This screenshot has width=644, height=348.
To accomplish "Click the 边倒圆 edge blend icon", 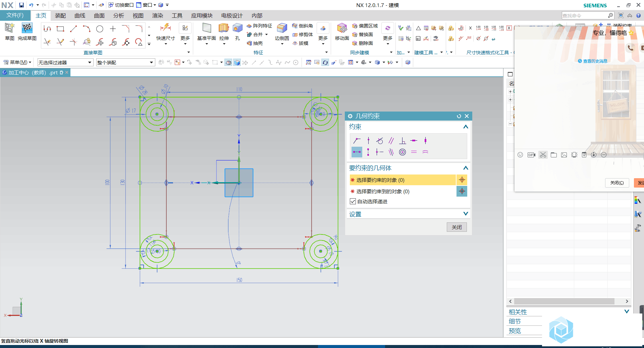I will point(282,28).
